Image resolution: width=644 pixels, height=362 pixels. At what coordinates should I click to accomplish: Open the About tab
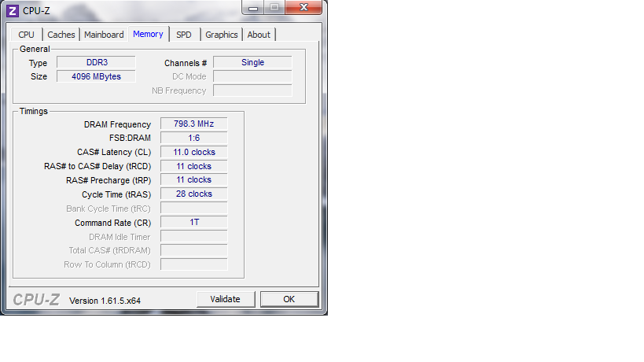pos(259,35)
